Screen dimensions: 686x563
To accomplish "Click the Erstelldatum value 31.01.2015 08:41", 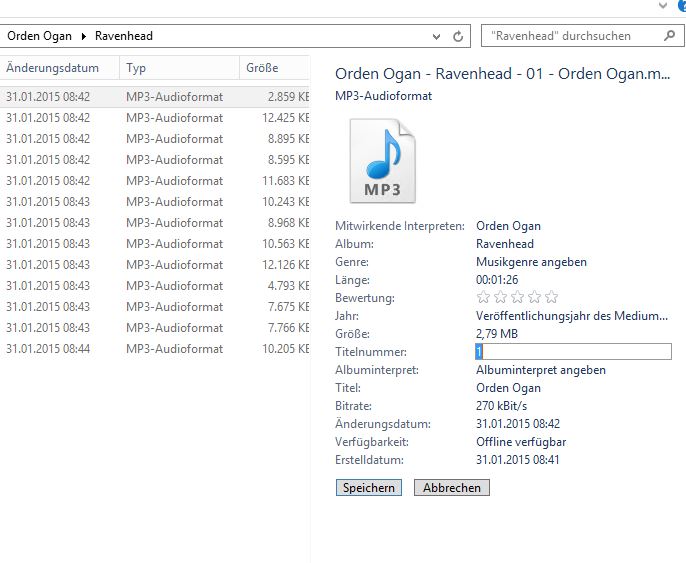I will pyautogui.click(x=518, y=460).
